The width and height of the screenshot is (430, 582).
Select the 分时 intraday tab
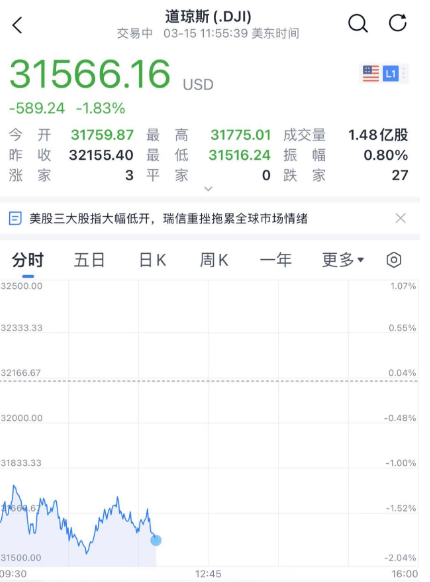pyautogui.click(x=28, y=260)
